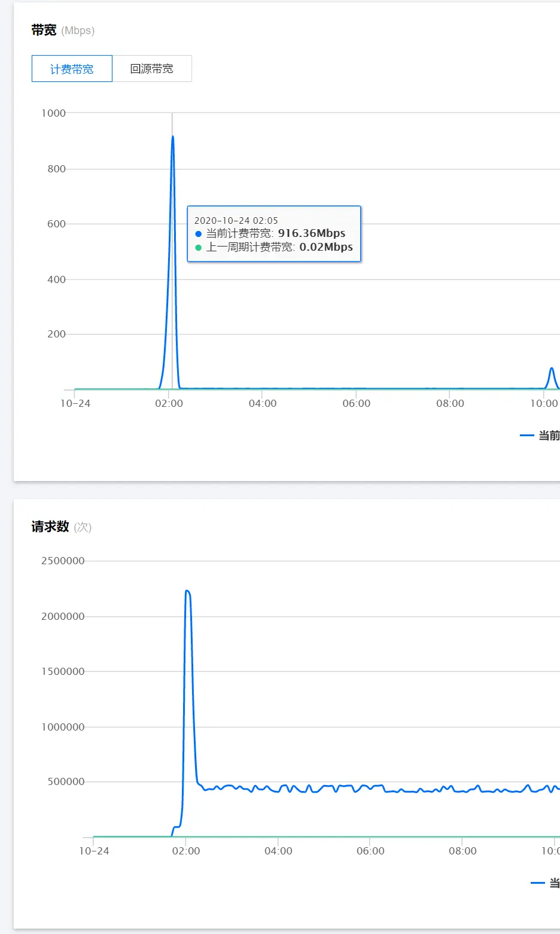Toggle the blue legend line under bandwidth chart
Image resolution: width=560 pixels, height=934 pixels.
527,436
